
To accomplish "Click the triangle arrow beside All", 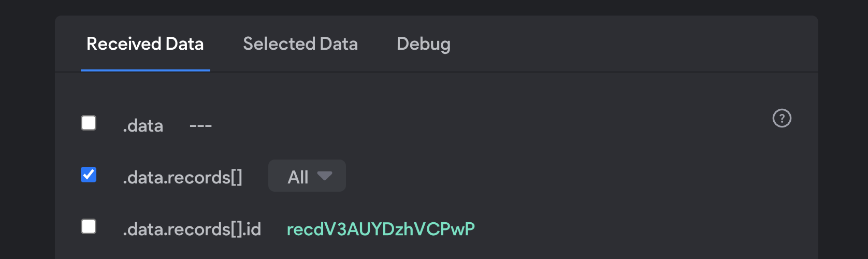I will tap(325, 176).
